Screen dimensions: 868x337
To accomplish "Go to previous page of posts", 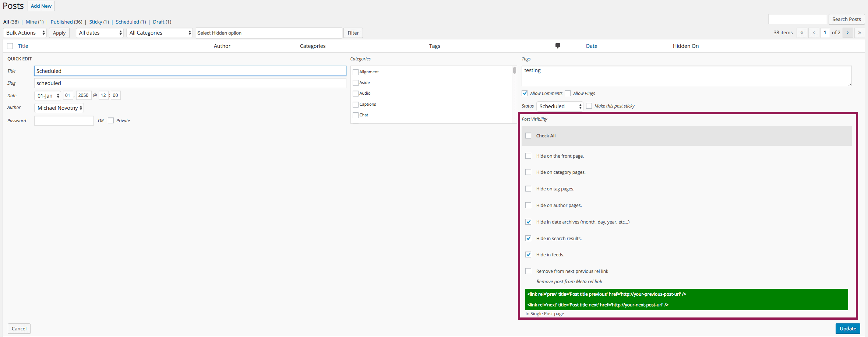I will (x=814, y=33).
